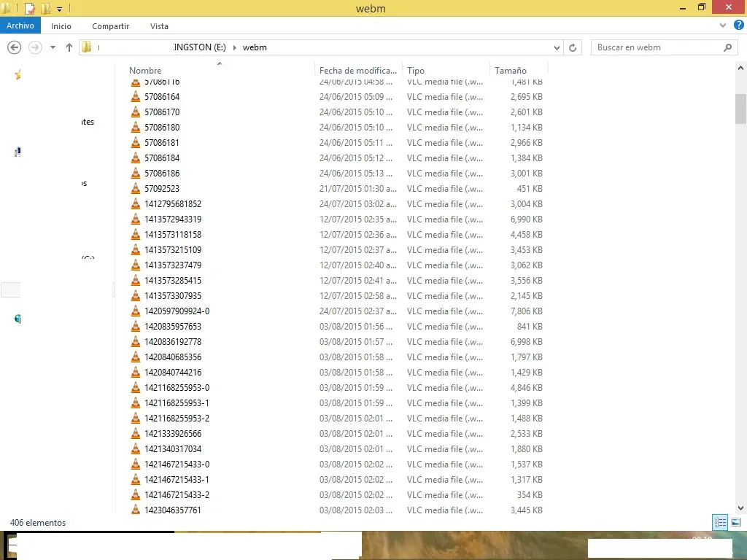747x560 pixels.
Task: Select file name 1421467215433-2
Action: (x=177, y=495)
